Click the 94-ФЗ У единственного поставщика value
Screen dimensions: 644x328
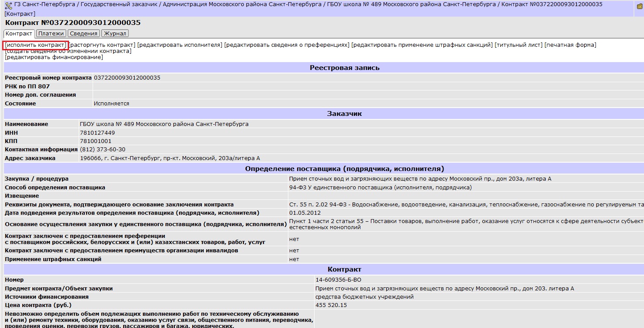click(x=381, y=188)
